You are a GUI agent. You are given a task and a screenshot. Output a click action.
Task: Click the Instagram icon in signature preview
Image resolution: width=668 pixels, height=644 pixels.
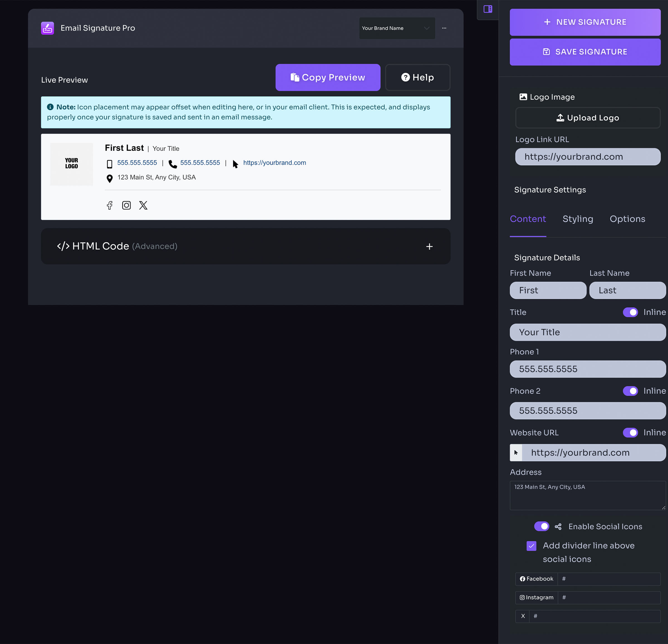coord(126,205)
